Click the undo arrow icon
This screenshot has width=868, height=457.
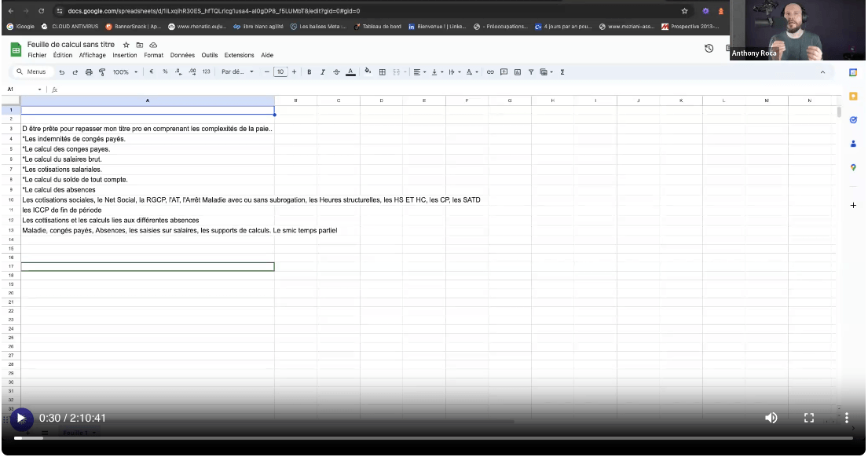[x=62, y=72]
